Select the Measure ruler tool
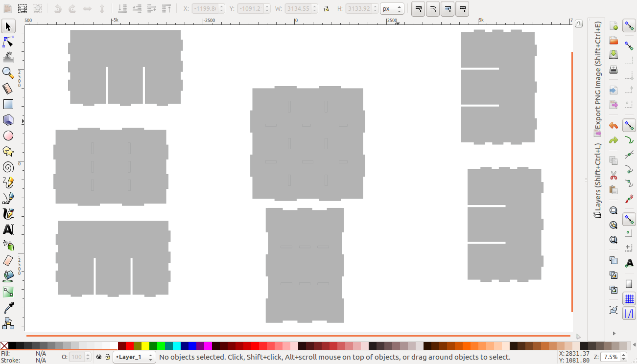Image resolution: width=637 pixels, height=364 pixels. [x=8, y=89]
